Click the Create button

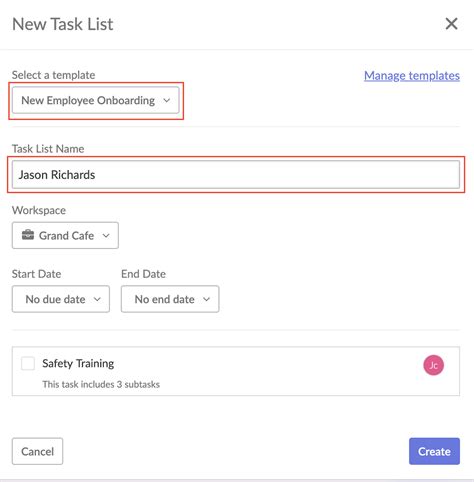point(434,451)
